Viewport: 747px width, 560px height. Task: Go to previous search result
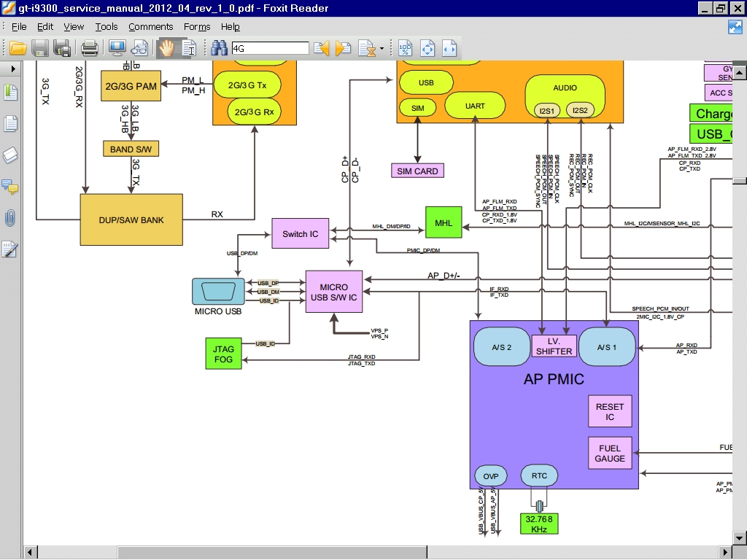(322, 48)
